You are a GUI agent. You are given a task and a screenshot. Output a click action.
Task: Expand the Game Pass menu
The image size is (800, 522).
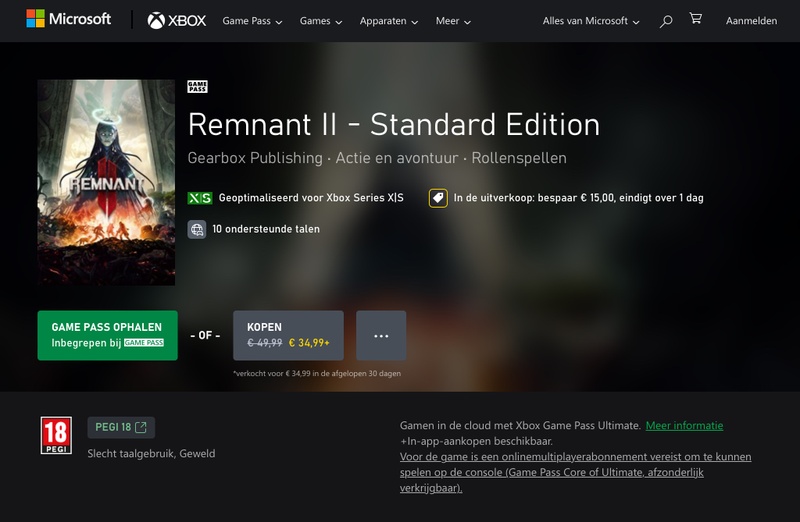(x=252, y=21)
